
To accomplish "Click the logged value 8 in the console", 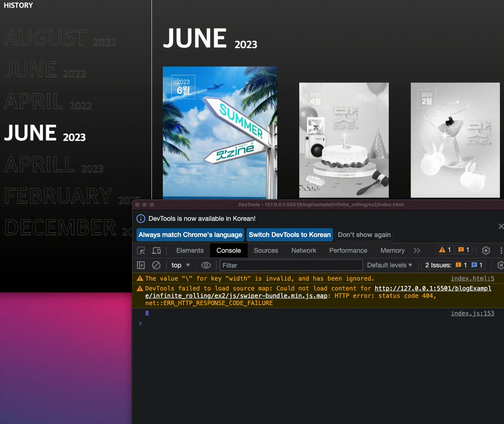I will click(147, 313).
